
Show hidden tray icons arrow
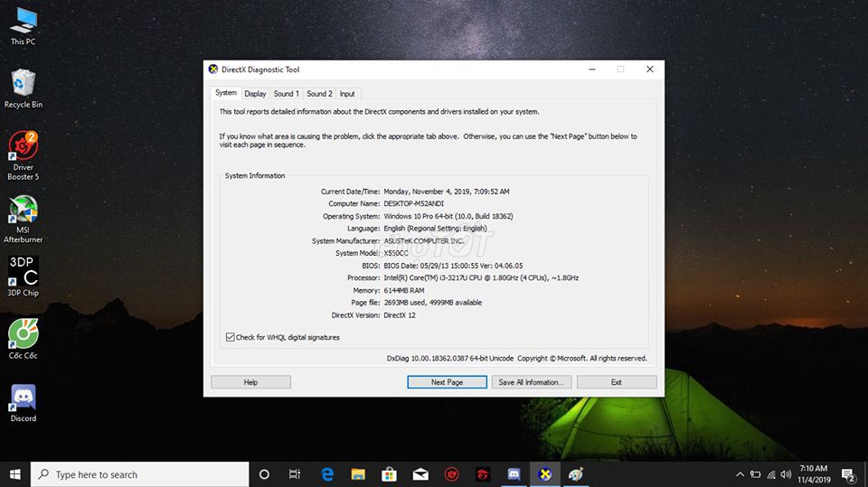(x=741, y=474)
